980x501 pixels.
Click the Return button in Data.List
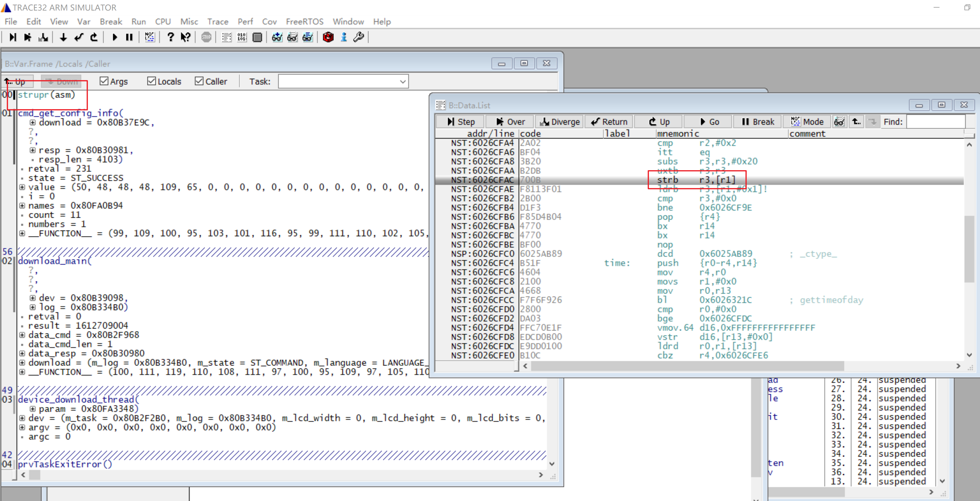pyautogui.click(x=609, y=122)
